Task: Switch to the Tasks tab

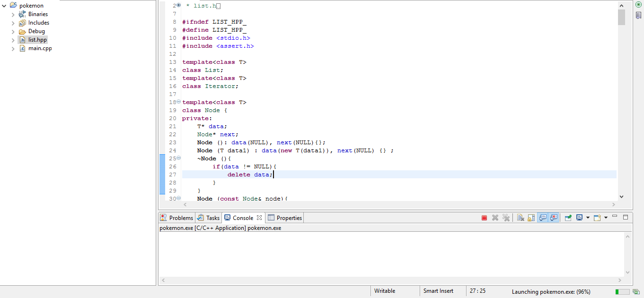Action: click(x=209, y=218)
